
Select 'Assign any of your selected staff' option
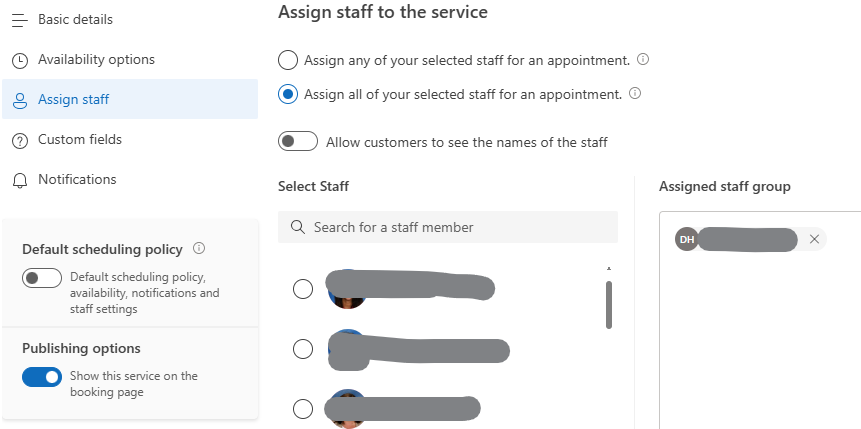tap(288, 60)
